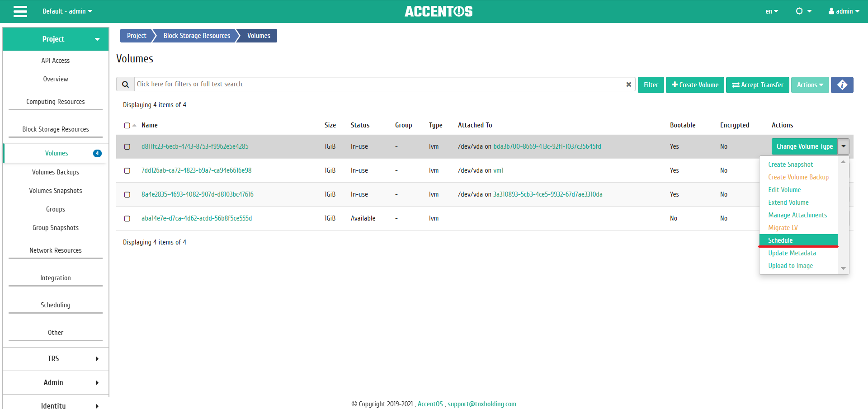868x409 pixels.
Task: Open support@tnxholding.com footer link
Action: tap(482, 404)
